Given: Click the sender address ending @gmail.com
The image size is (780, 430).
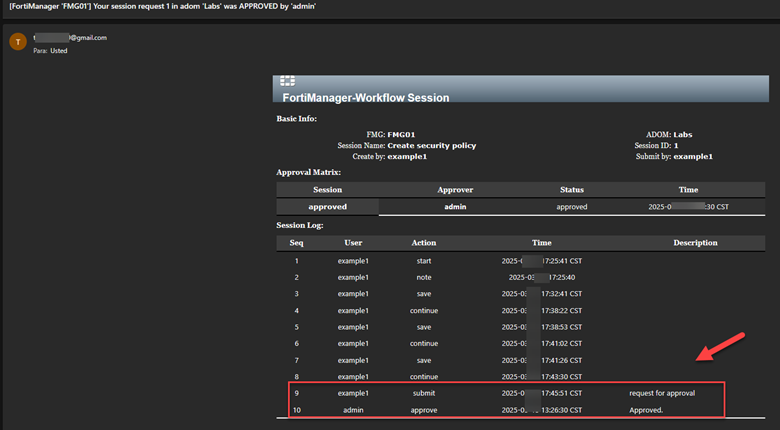Looking at the screenshot, I should click(x=70, y=37).
